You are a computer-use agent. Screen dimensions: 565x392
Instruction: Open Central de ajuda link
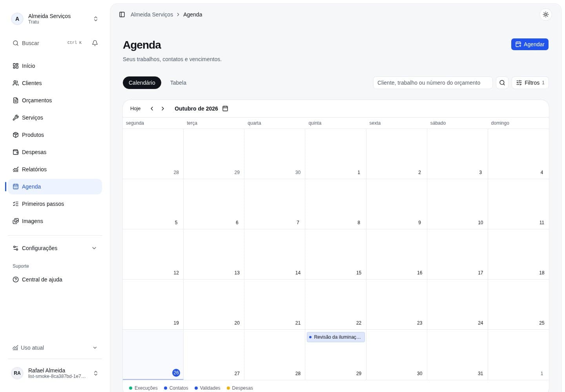[55, 279]
